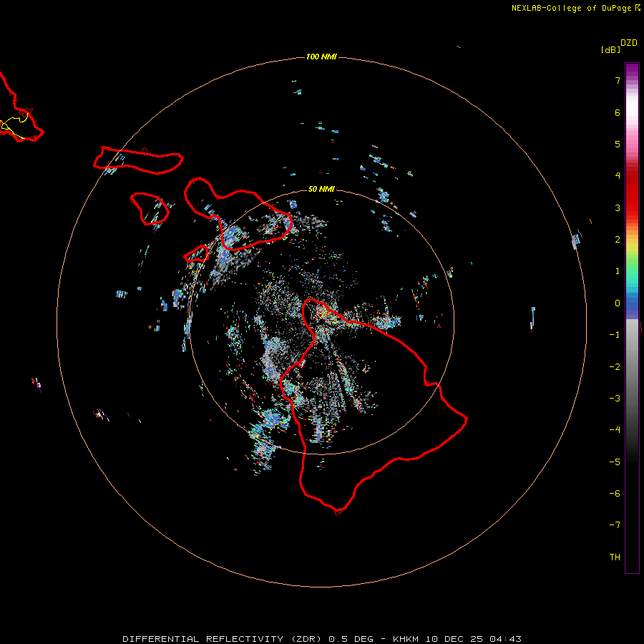Image resolution: width=644 pixels, height=644 pixels.
Task: Click the -1 value on the color scale
Action: tap(615, 335)
